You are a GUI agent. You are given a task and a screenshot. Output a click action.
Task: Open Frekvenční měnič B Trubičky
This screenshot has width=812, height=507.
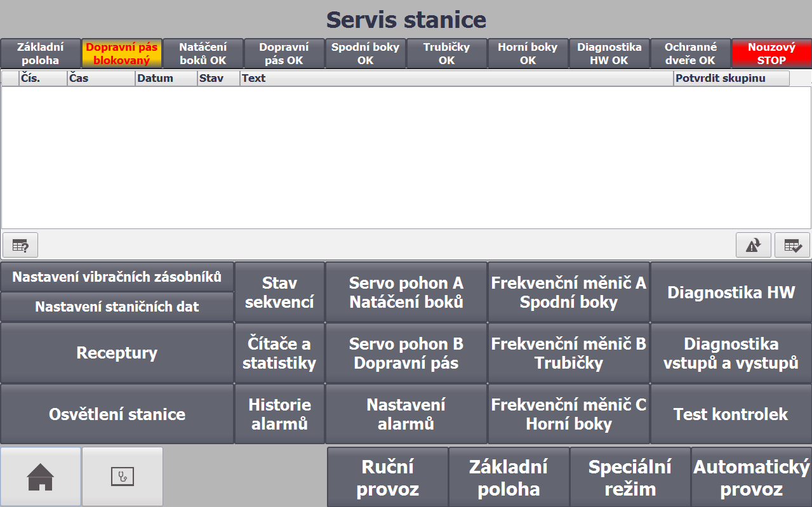pyautogui.click(x=569, y=353)
